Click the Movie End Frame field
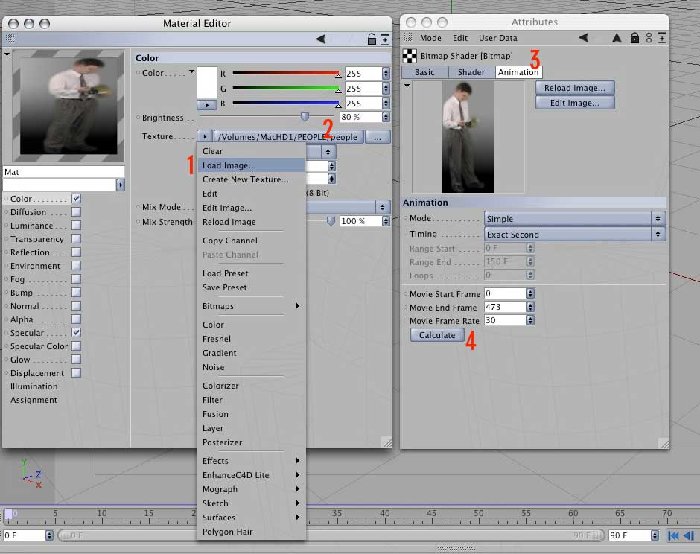700x554 pixels. pos(505,307)
